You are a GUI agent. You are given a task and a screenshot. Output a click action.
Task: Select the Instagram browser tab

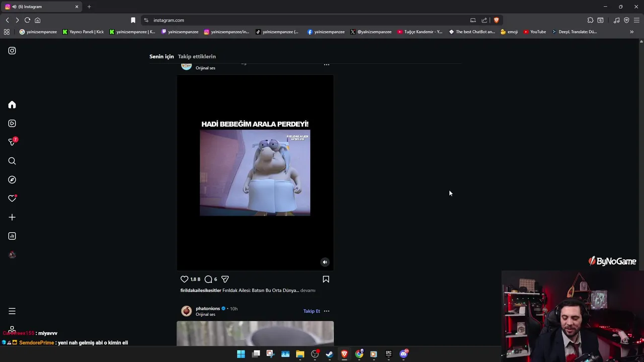click(x=42, y=7)
